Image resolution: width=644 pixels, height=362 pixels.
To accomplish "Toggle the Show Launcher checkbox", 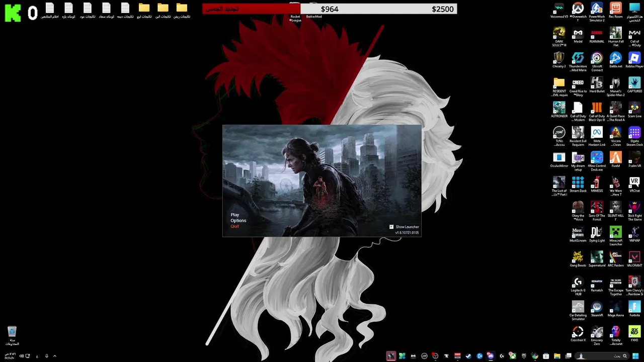I will (x=391, y=227).
